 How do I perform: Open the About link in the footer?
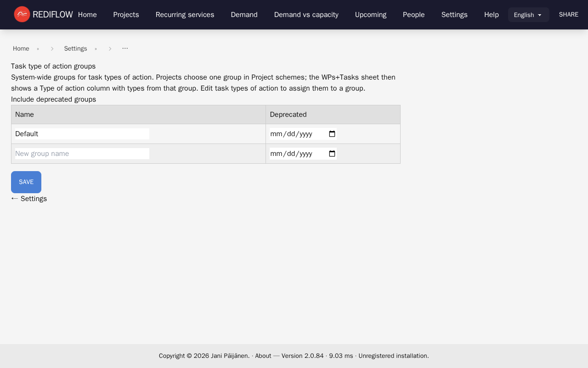(263, 356)
